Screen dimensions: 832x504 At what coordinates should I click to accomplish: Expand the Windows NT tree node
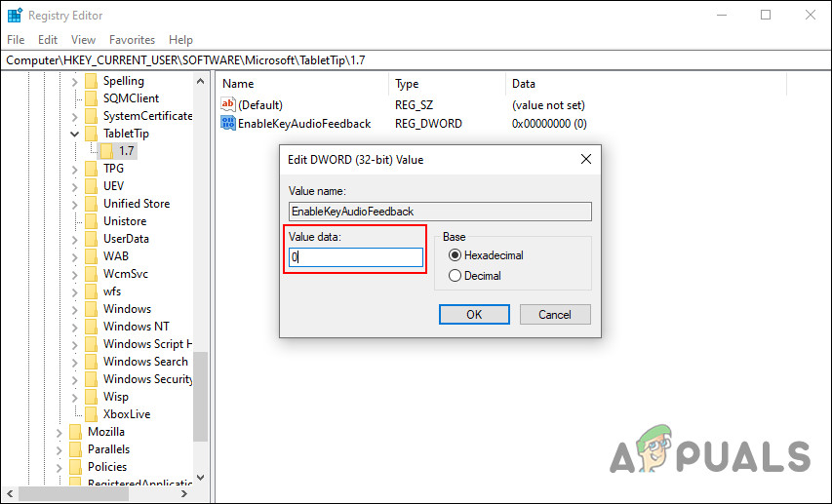click(75, 327)
